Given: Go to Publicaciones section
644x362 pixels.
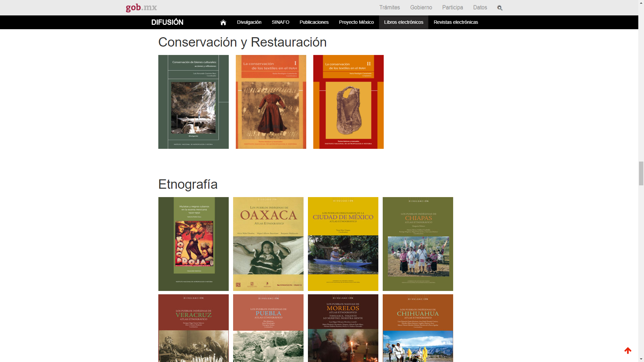Looking at the screenshot, I should 314,22.
